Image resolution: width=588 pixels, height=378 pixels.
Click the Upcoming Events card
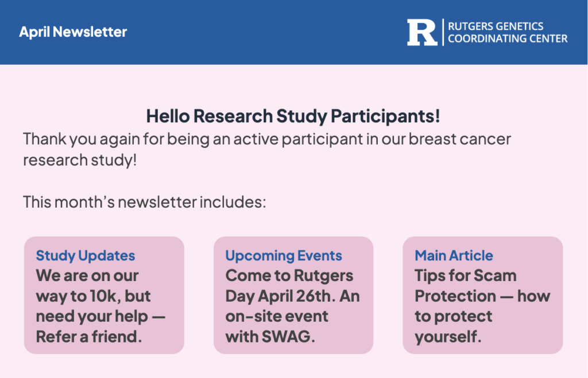[293, 295]
